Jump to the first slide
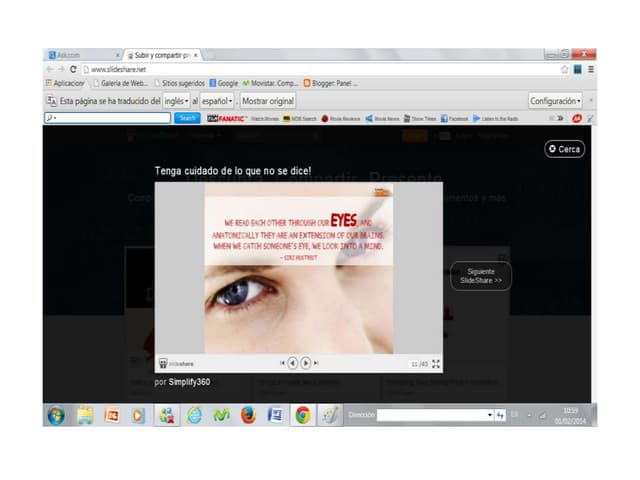Screen dimensions: 640x480 (282, 363)
